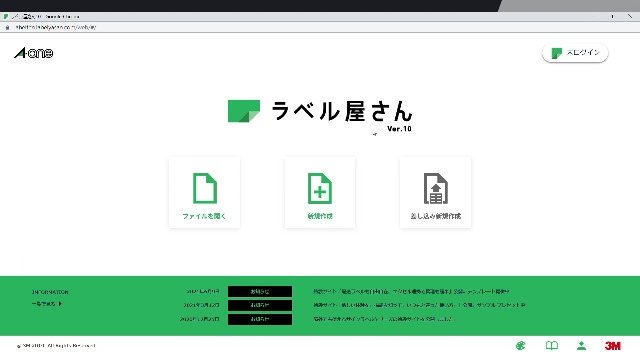The width and height of the screenshot is (640, 360).
Task: Click the user person icon in the footer
Action: coord(582,346)
